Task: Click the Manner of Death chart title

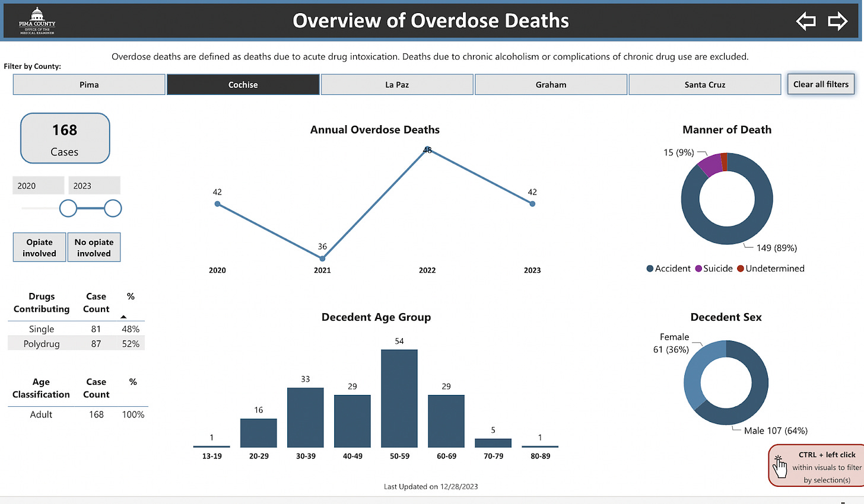Action: (727, 130)
